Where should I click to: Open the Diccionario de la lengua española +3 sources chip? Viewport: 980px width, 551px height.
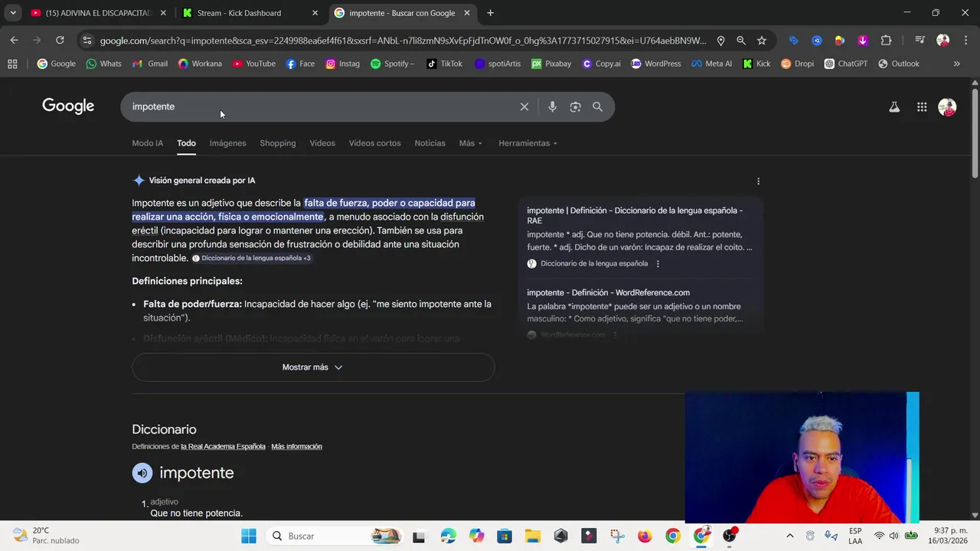click(x=252, y=259)
